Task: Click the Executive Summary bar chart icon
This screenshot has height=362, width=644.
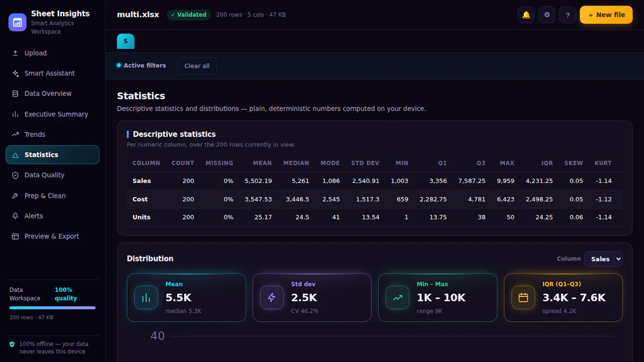Action: [x=15, y=114]
